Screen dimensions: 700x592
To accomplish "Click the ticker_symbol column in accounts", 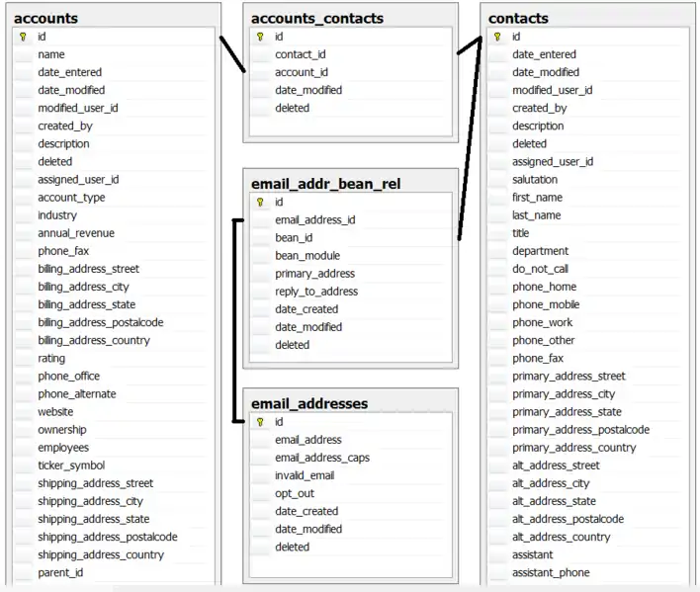I will pos(71,465).
